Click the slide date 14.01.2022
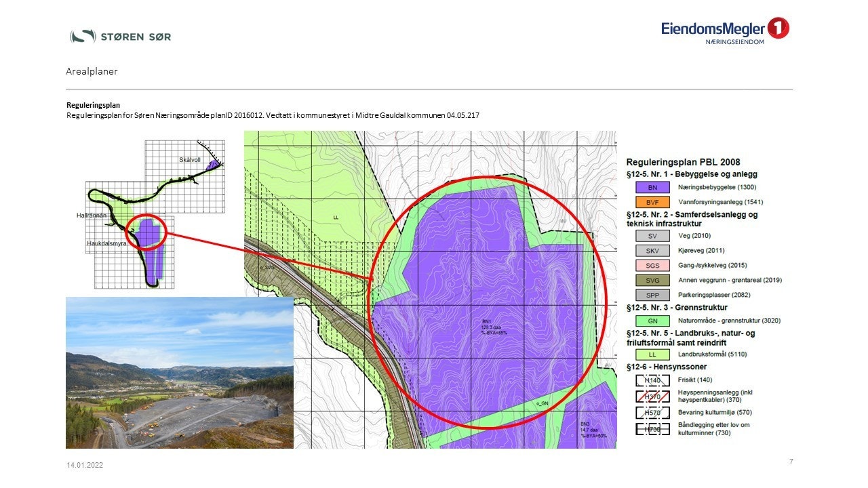 point(85,466)
